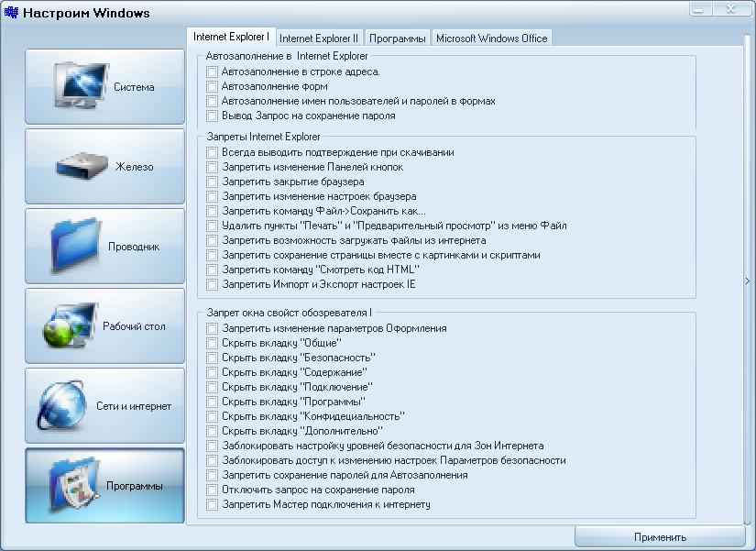Check Скрыть вкладку Безопасность

pyautogui.click(x=212, y=358)
